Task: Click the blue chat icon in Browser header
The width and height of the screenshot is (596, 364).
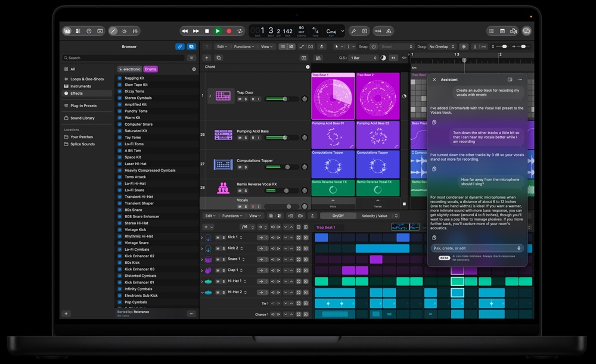Action: pos(191,46)
